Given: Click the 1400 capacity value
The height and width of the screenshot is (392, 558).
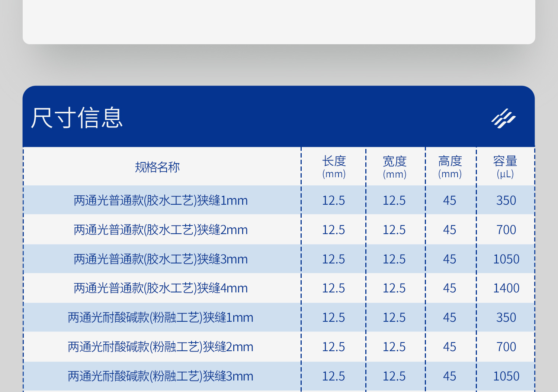Looking at the screenshot, I should 506,288.
